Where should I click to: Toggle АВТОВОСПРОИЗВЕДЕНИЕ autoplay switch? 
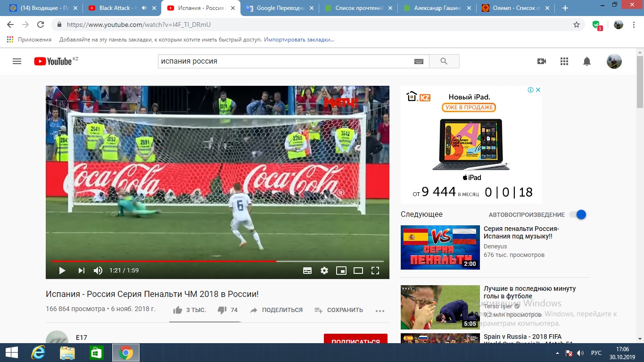(578, 214)
